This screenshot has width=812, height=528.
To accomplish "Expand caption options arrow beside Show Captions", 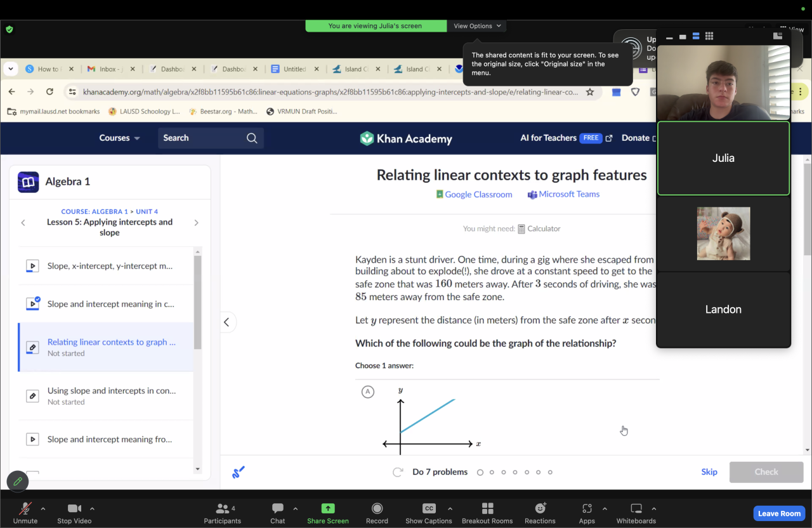I will click(450, 508).
